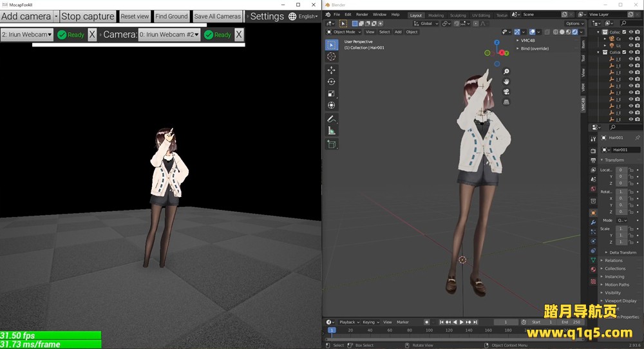
Task: Click frame 60 on the timeline
Action: (x=390, y=330)
